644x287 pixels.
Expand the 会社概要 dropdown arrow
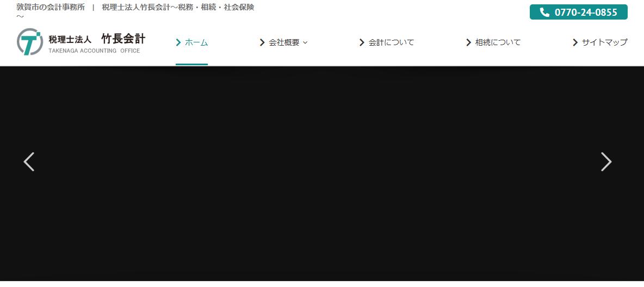click(305, 42)
